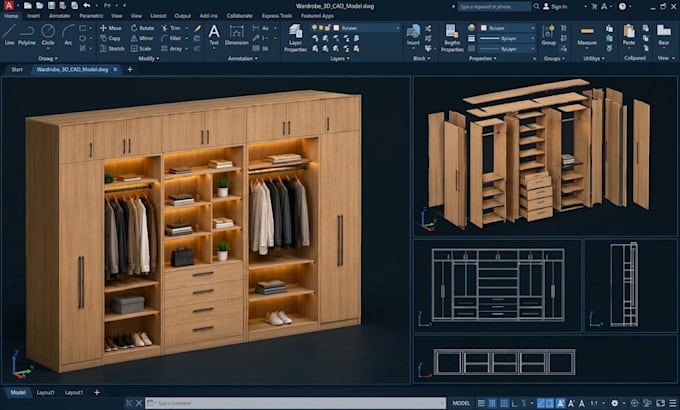Open the Output ribbon tab
This screenshot has width=680, height=410.
(182, 16)
